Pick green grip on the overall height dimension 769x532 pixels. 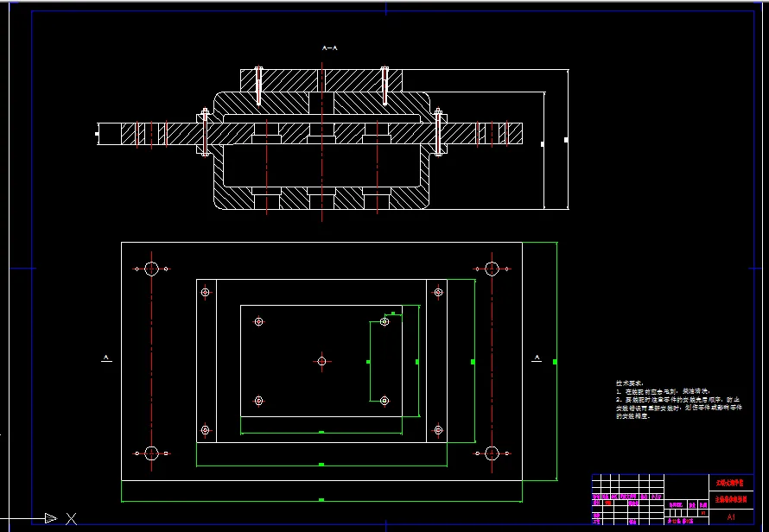(556, 362)
